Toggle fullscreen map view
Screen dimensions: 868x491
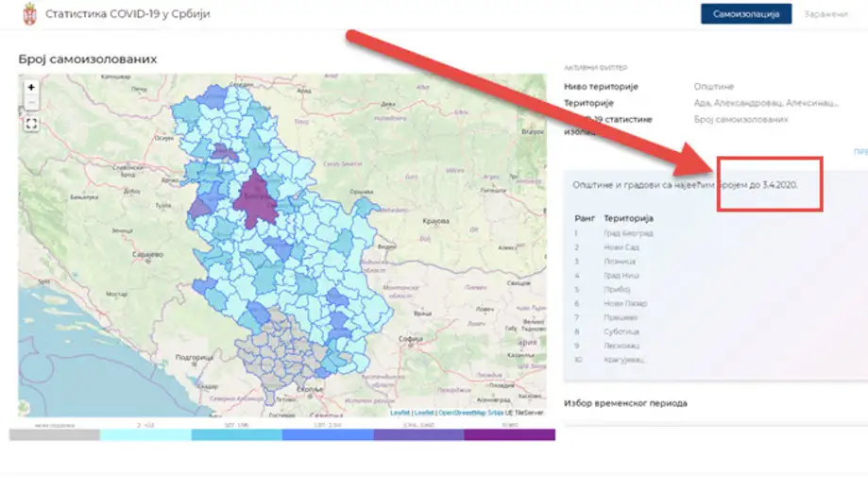pyautogui.click(x=31, y=124)
